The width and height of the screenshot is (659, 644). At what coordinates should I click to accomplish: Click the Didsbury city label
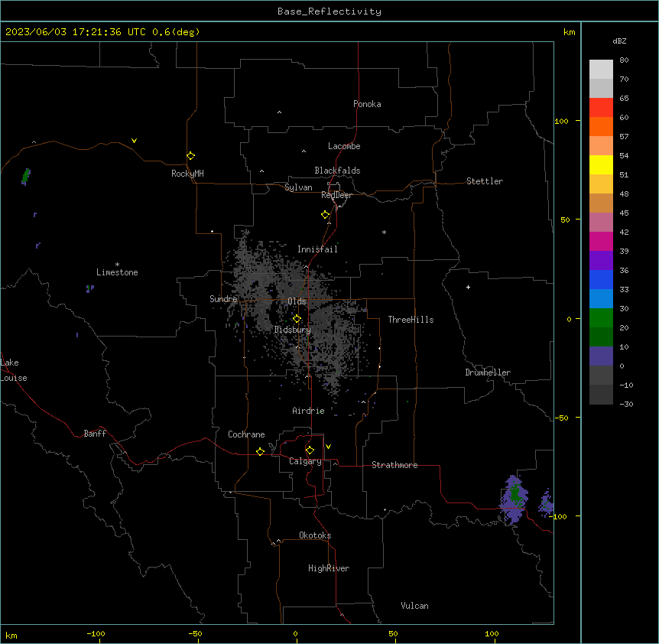[x=293, y=330]
